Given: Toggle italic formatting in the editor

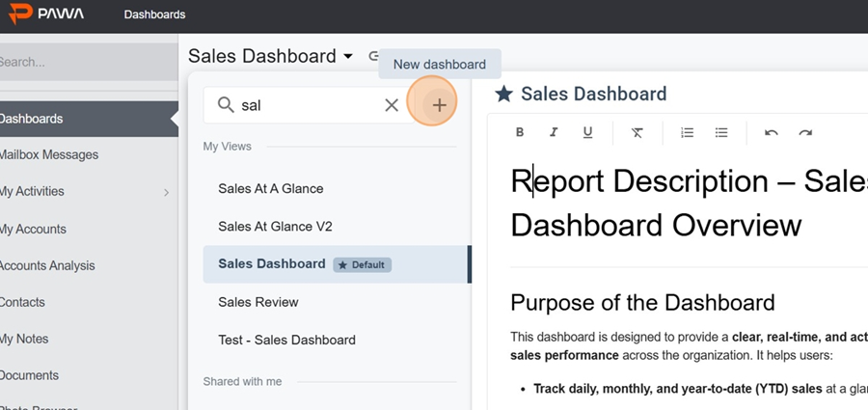Looking at the screenshot, I should click(x=554, y=132).
